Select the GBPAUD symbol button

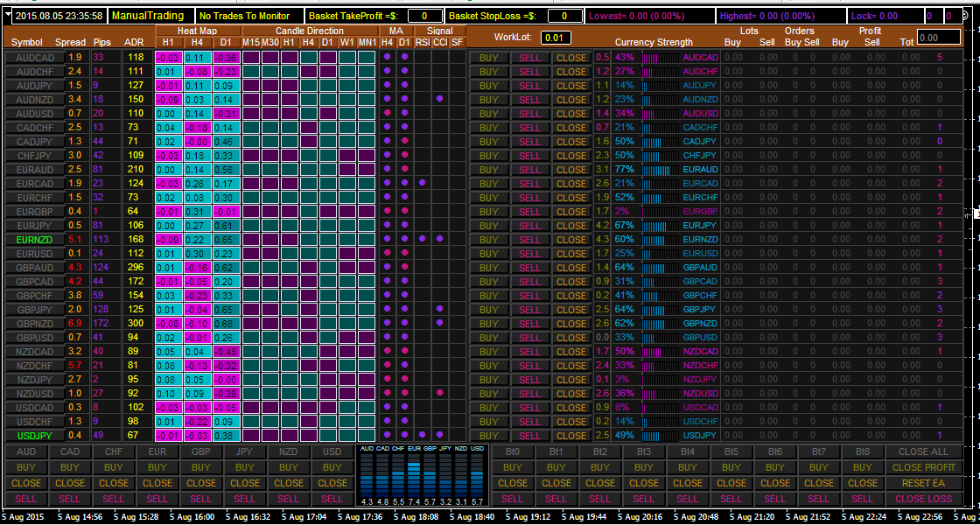click(34, 267)
